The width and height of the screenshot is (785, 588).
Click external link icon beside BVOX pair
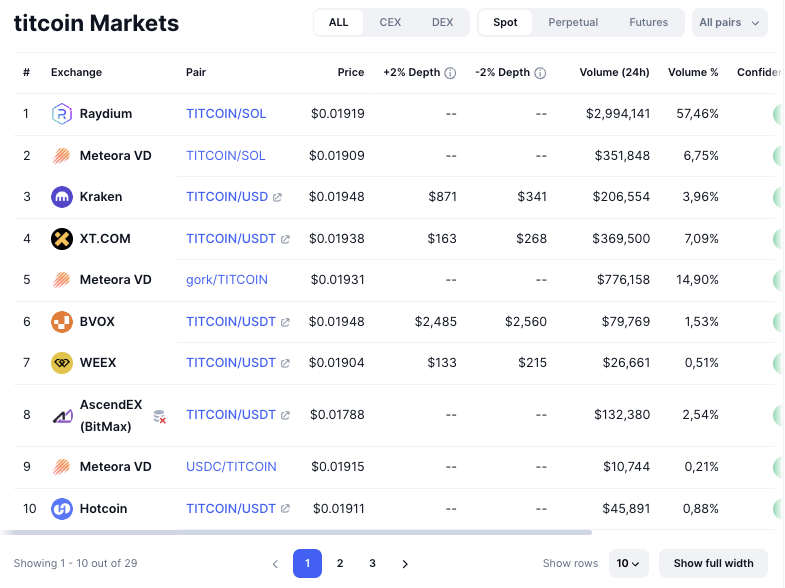coord(285,322)
